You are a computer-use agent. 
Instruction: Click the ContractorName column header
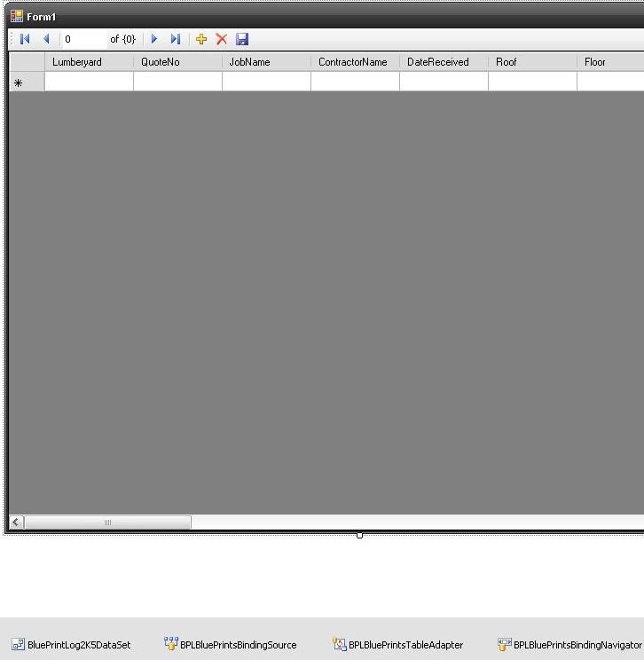(355, 62)
